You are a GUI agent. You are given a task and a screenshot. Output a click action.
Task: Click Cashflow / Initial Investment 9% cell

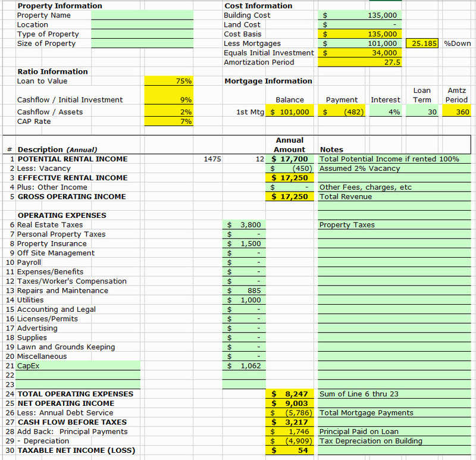169,95
